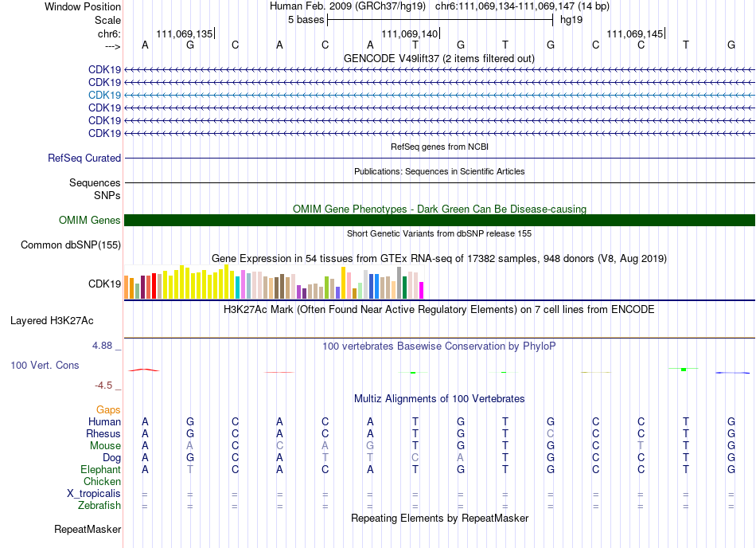Select the Elephant alignment row label
Viewport: 756px width, 548px height.
click(x=100, y=470)
